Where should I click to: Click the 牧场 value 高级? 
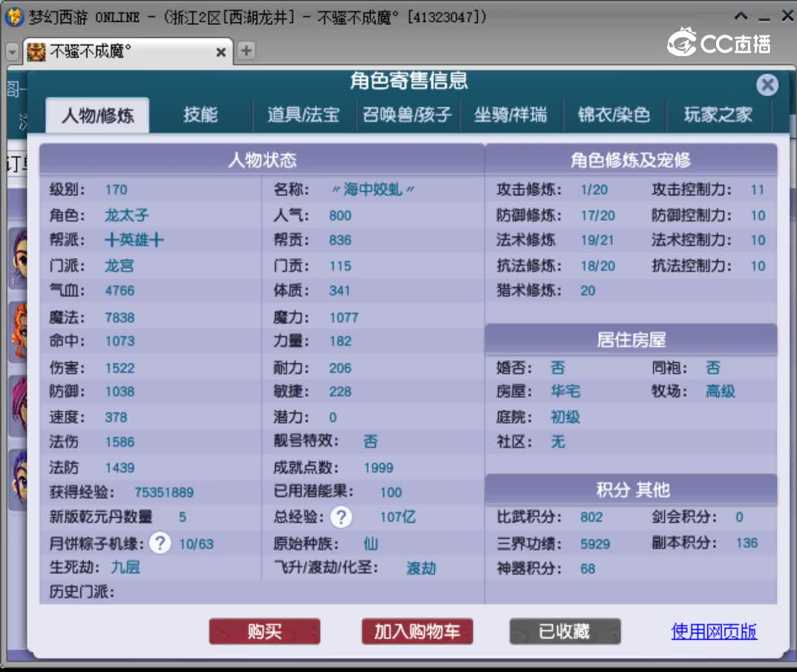click(720, 391)
